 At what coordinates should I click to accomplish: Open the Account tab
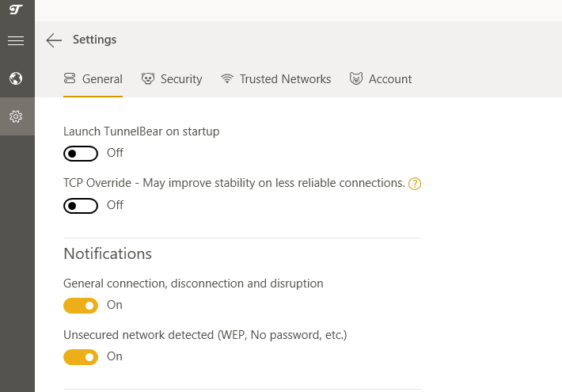[x=380, y=79]
